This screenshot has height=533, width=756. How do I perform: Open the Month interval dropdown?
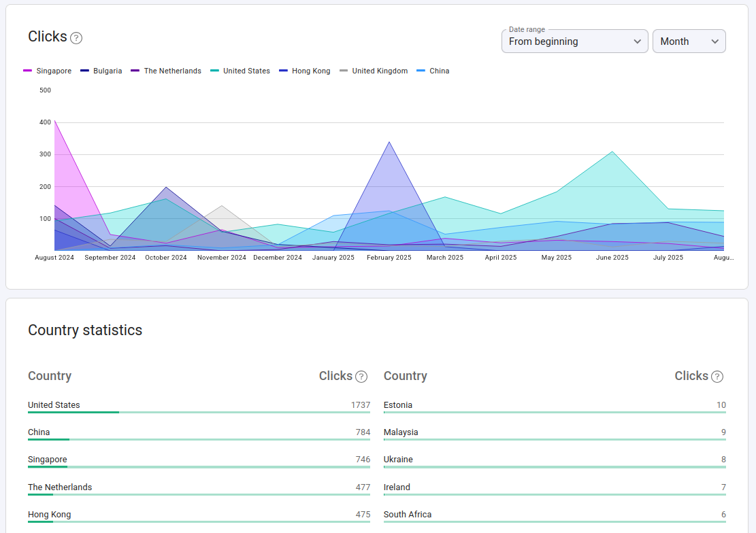689,41
